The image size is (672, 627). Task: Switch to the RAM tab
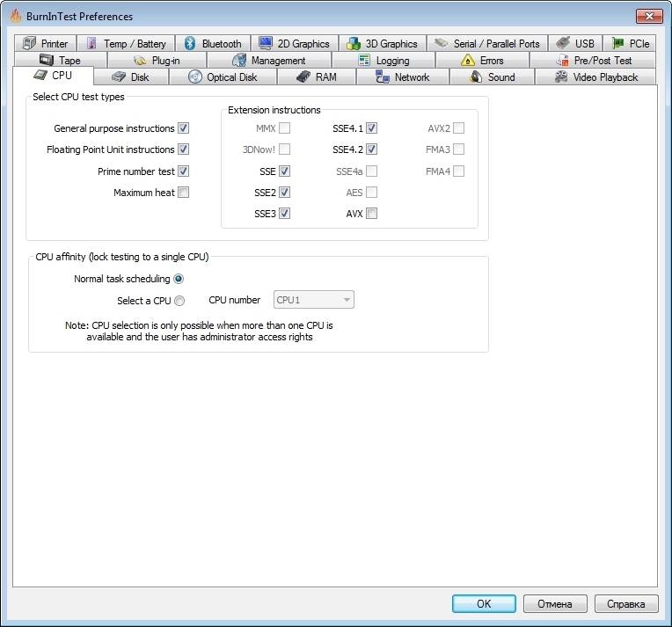[x=317, y=77]
